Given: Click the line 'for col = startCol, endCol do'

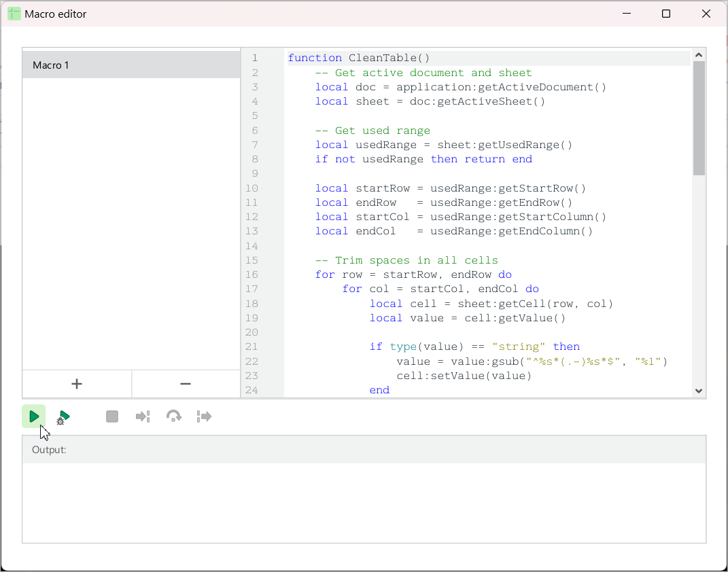Looking at the screenshot, I should pyautogui.click(x=440, y=289).
